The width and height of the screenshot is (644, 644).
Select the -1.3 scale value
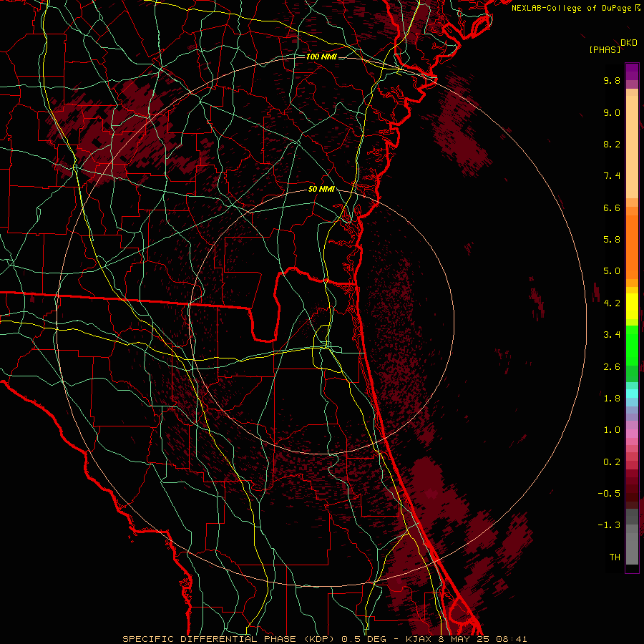point(609,525)
